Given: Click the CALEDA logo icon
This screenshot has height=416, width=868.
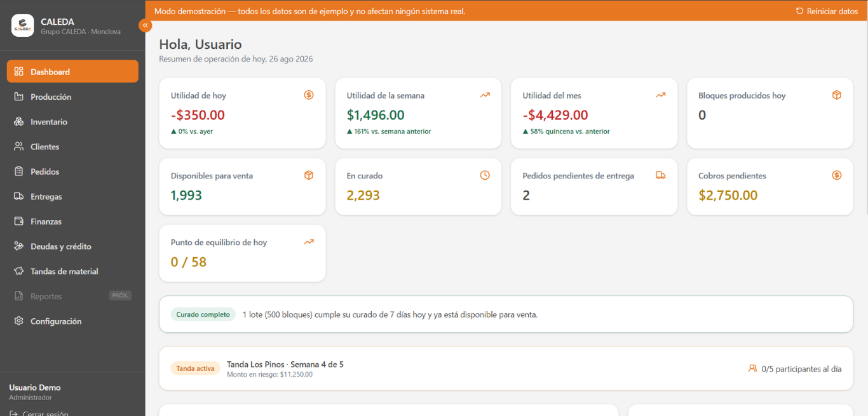Looking at the screenshot, I should click(x=23, y=25).
